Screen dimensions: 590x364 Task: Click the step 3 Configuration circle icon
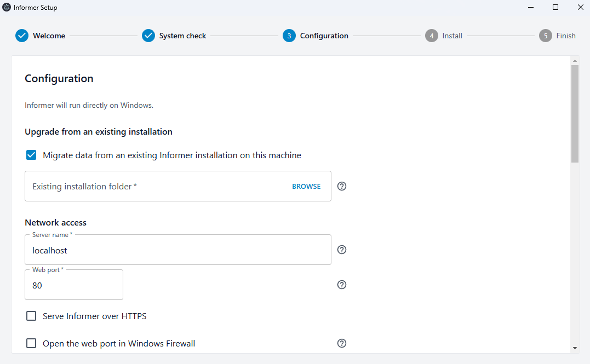click(x=289, y=36)
